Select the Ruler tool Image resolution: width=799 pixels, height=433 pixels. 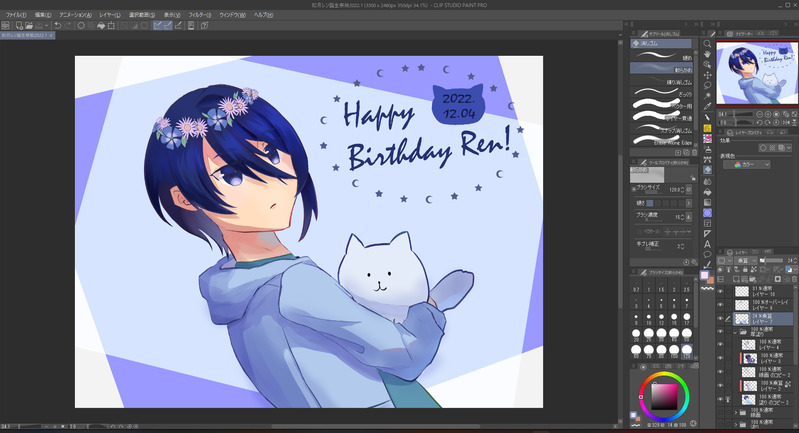tap(707, 233)
